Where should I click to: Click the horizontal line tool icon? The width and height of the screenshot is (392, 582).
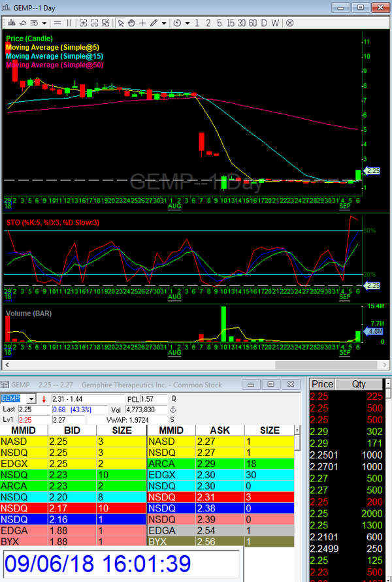[57, 23]
